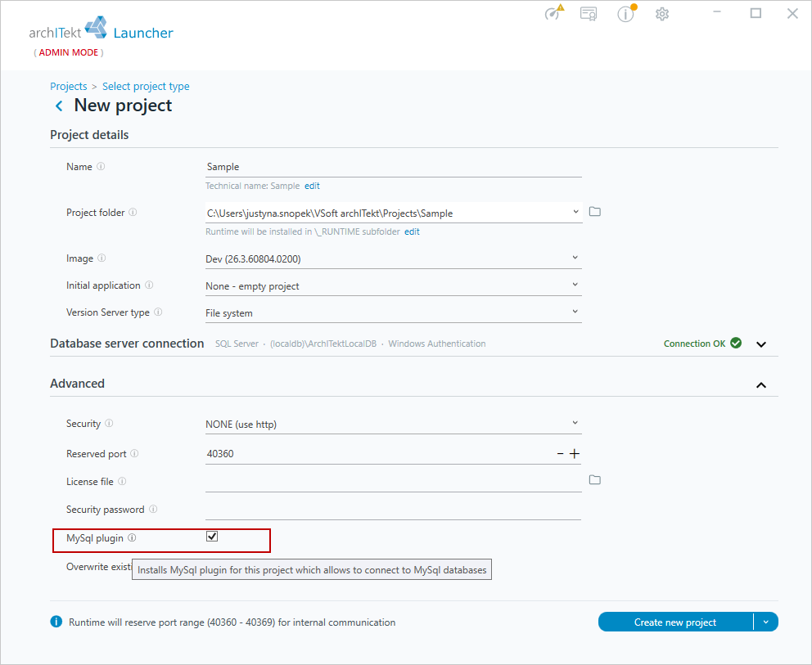The width and height of the screenshot is (812, 665).
Task: Expand Database server connection section
Action: [760, 344]
